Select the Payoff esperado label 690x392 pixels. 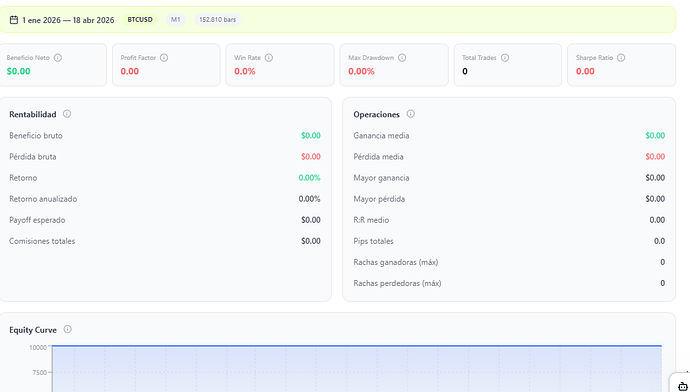(x=37, y=220)
